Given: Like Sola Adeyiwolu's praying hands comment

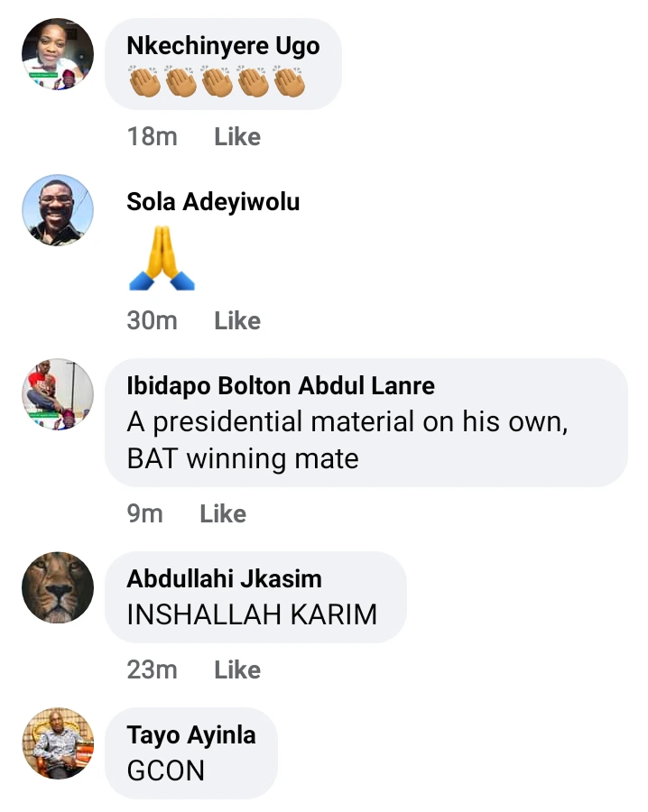Looking at the screenshot, I should [x=237, y=320].
